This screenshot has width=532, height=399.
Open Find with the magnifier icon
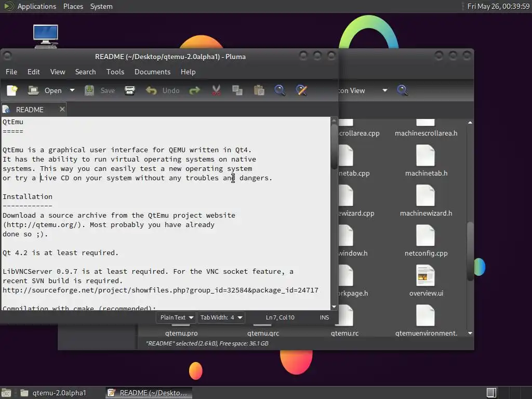280,90
